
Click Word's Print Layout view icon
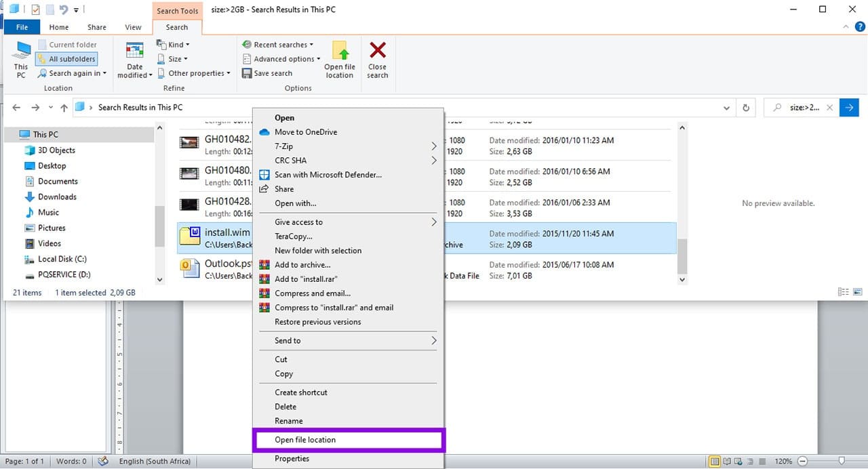(714, 462)
